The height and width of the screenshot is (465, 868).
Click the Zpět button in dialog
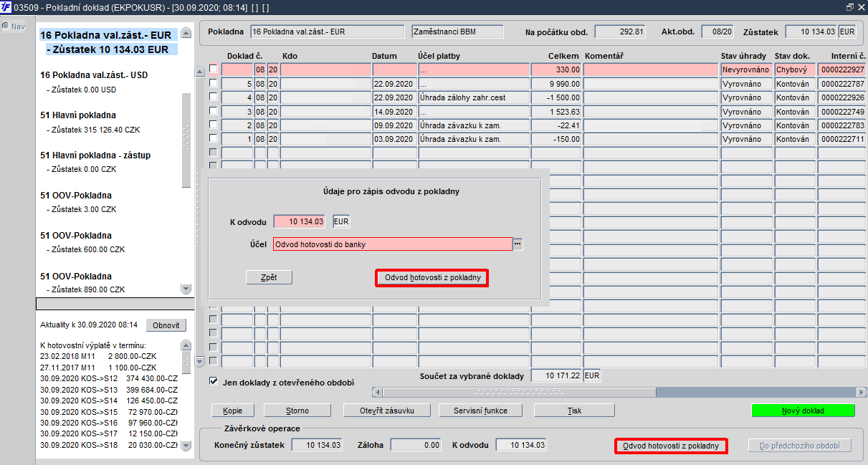click(269, 277)
